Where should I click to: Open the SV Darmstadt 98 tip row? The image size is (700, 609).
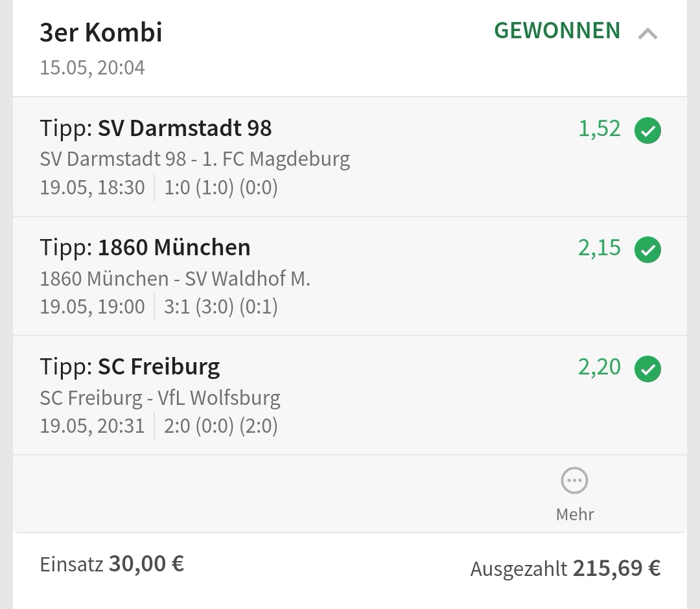click(156, 128)
